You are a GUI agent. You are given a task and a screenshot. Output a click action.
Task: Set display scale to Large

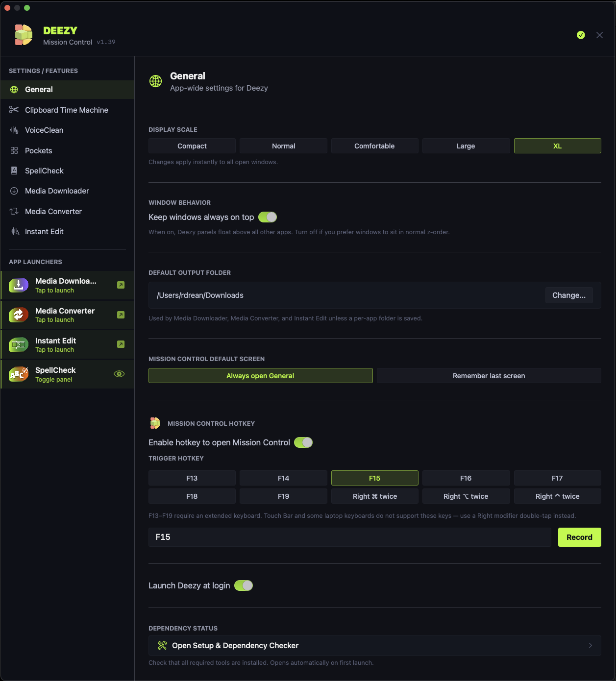point(466,146)
